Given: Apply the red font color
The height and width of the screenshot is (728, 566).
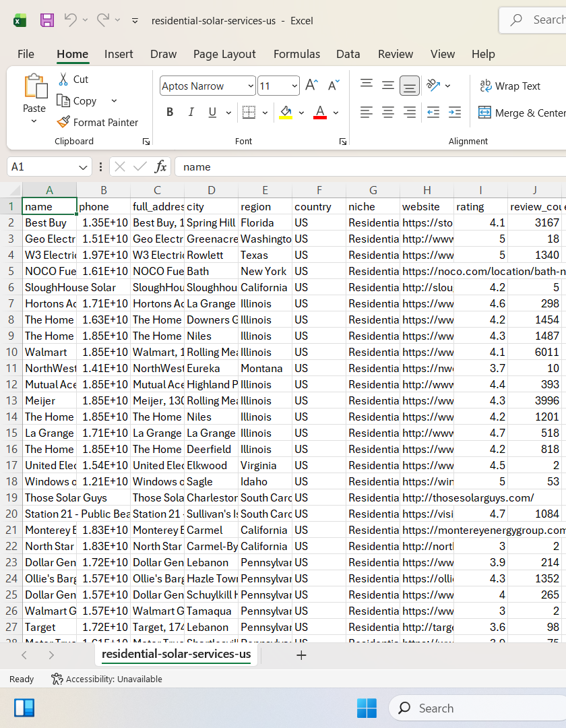Looking at the screenshot, I should [320, 113].
